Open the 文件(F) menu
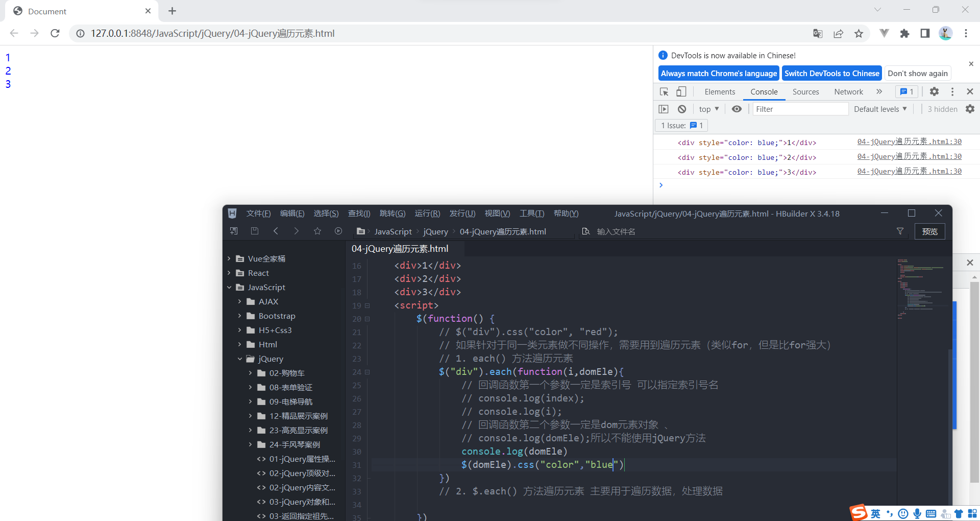980x521 pixels. point(258,214)
